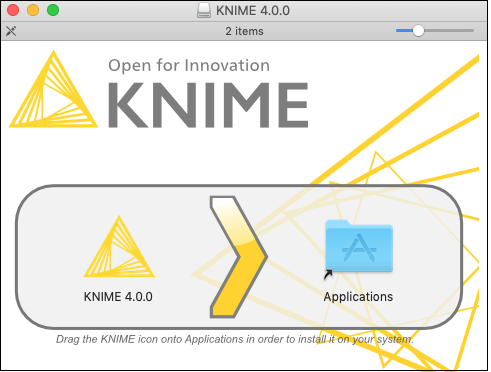Click the 'KNIME 4.0.0' window title text
Viewport: 491px width, 372px height.
253,10
